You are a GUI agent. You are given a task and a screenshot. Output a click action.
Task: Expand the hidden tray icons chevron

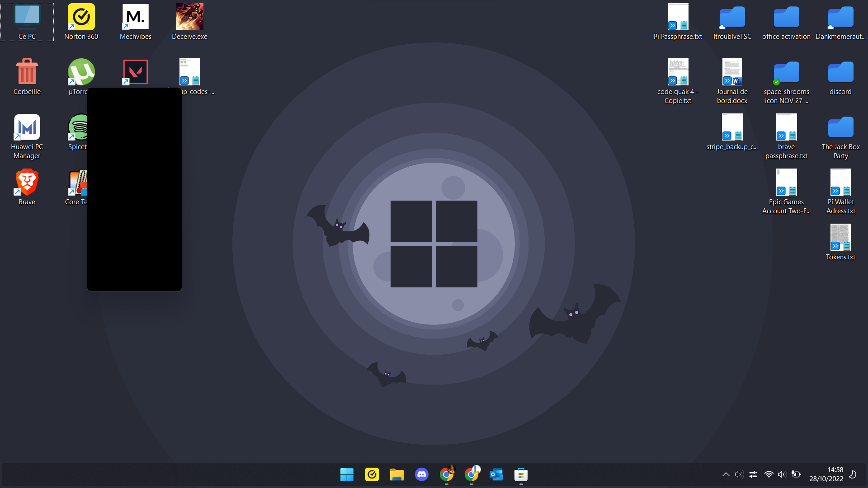726,474
